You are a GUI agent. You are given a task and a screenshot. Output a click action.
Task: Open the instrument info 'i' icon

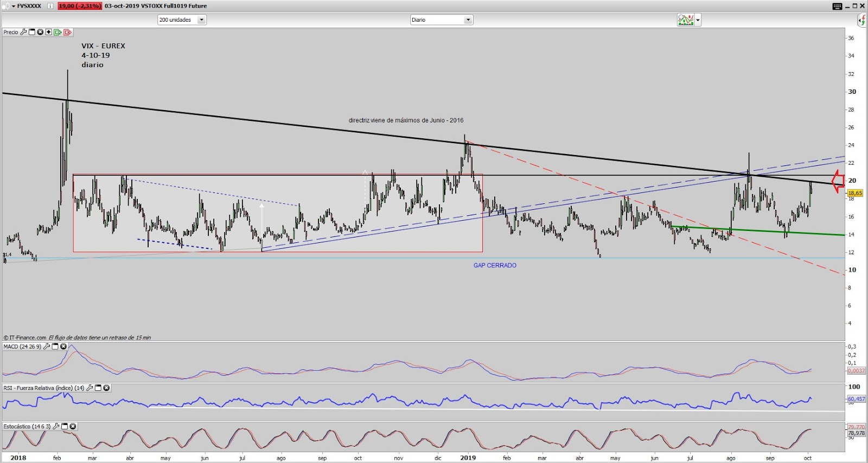[x=50, y=6]
